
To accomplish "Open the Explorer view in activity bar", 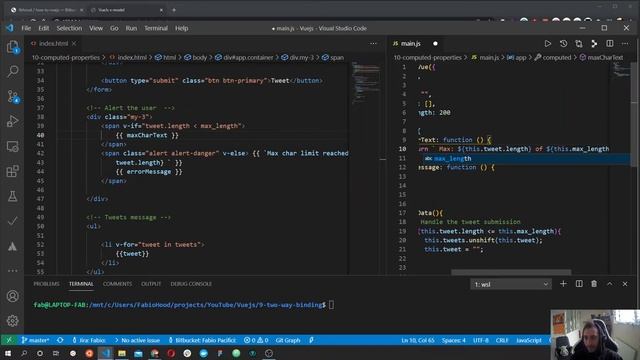I will pyautogui.click(x=13, y=47).
